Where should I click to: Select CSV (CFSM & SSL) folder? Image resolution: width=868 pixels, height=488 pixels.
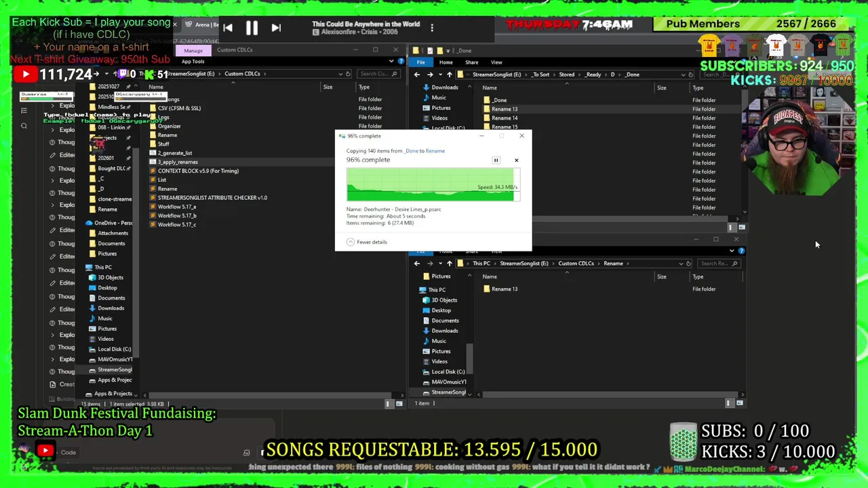coord(179,108)
